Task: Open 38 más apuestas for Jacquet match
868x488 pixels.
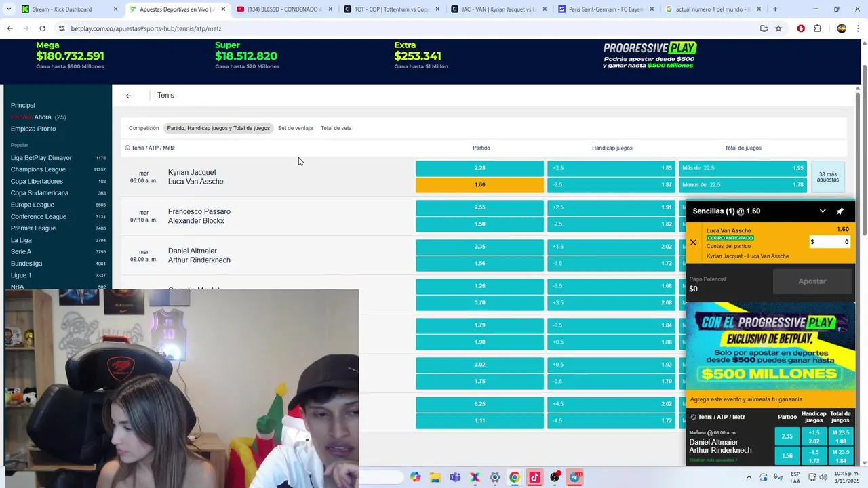Action: click(827, 177)
